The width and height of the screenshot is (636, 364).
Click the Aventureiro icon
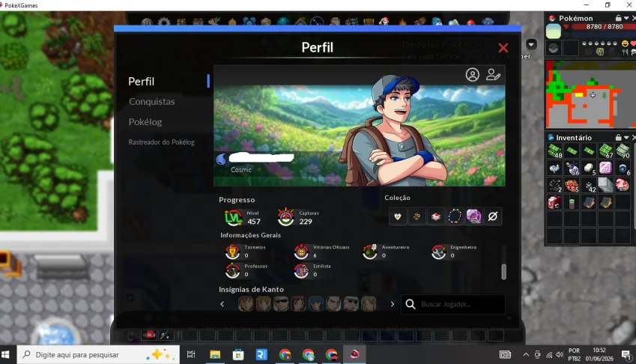[370, 252]
